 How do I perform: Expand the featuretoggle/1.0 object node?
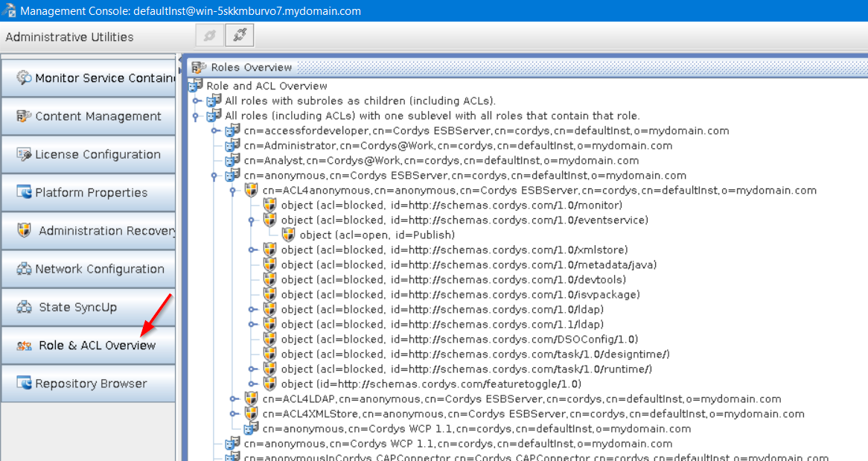pyautogui.click(x=252, y=384)
